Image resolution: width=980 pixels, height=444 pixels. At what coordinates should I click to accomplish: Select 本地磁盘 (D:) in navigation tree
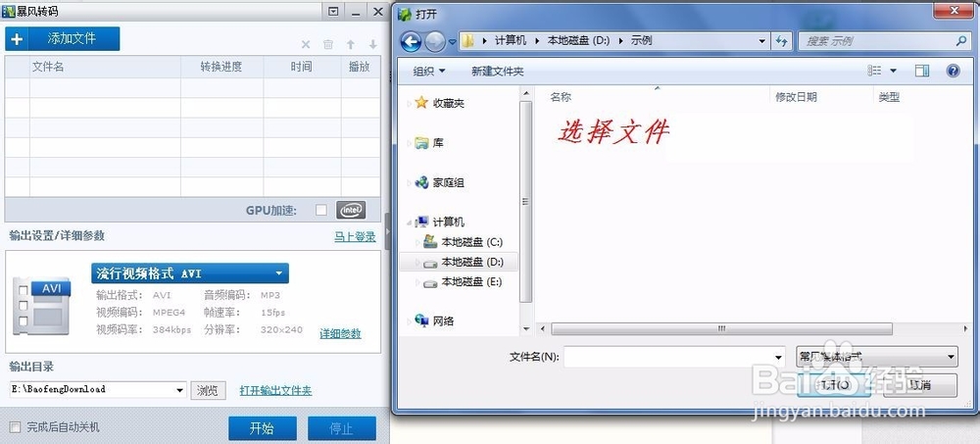(x=472, y=262)
